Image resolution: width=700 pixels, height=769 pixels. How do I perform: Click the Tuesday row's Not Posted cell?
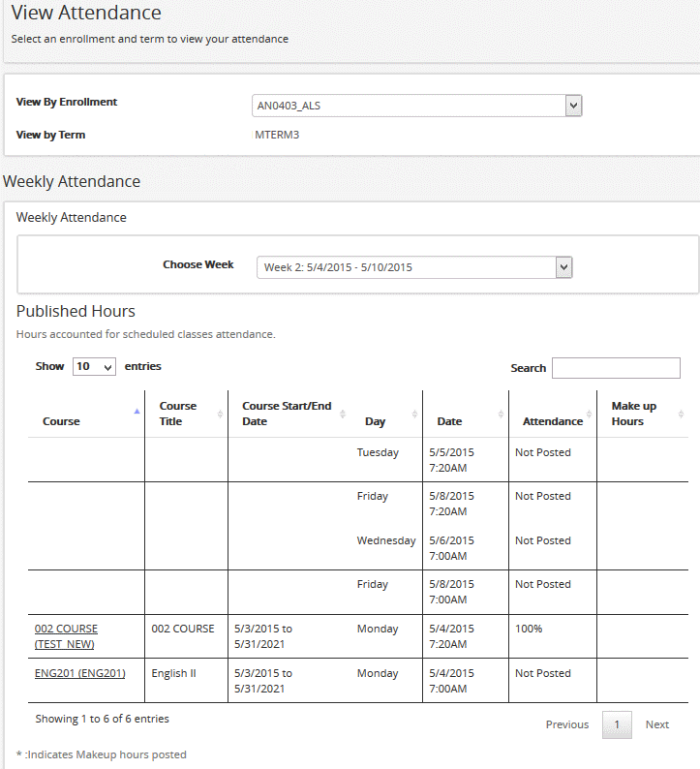coord(542,452)
